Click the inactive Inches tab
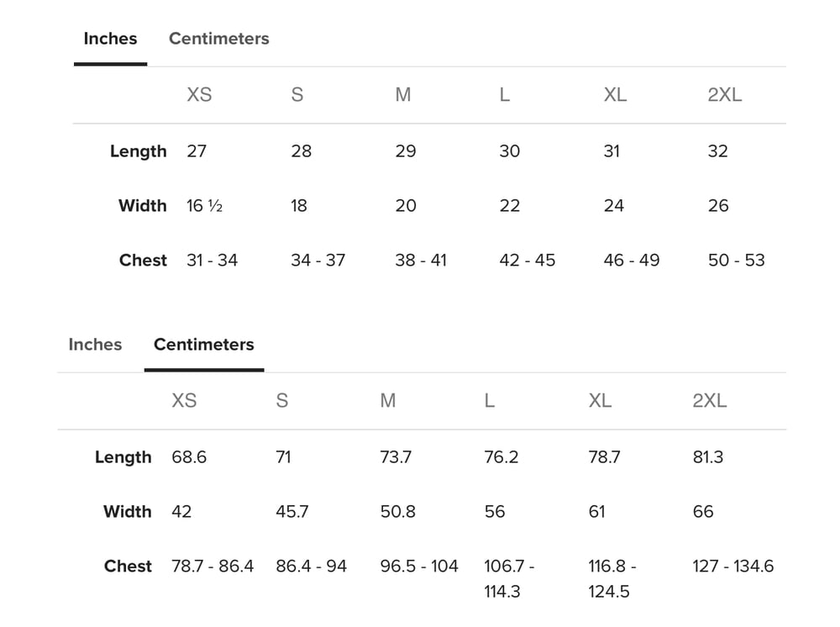The width and height of the screenshot is (840, 627). point(95,345)
